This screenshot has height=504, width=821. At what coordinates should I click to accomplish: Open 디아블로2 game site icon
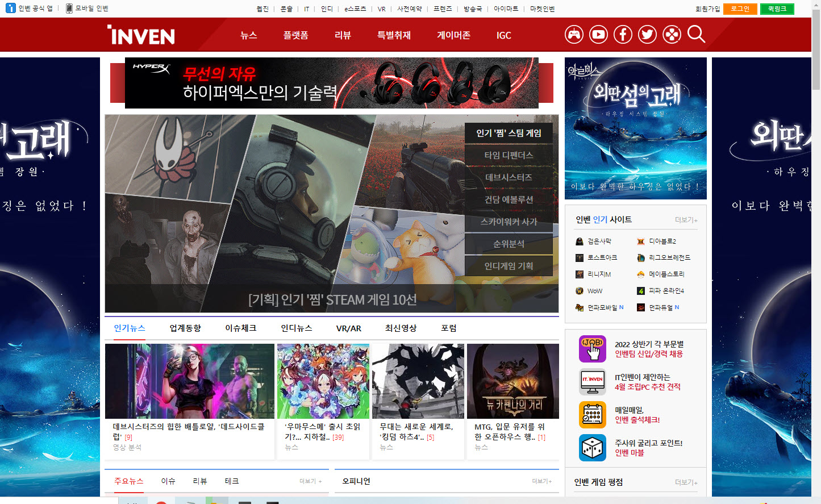click(641, 241)
